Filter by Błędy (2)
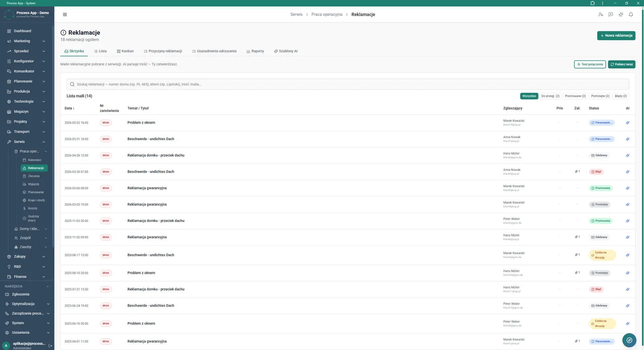This screenshot has width=644, height=350. click(621, 96)
